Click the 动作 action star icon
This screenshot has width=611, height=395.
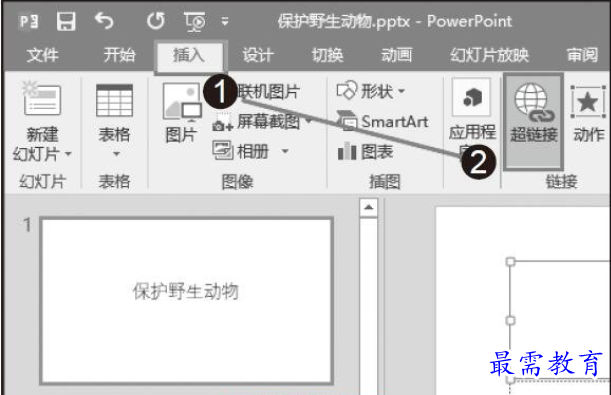588,102
